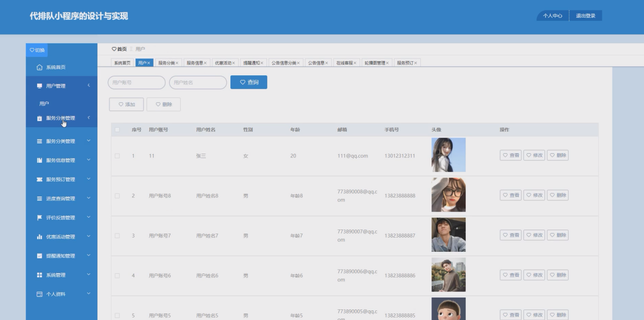Image resolution: width=644 pixels, height=320 pixels.
Task: Tick the checkbox for user 张三
Action: pos(117,156)
